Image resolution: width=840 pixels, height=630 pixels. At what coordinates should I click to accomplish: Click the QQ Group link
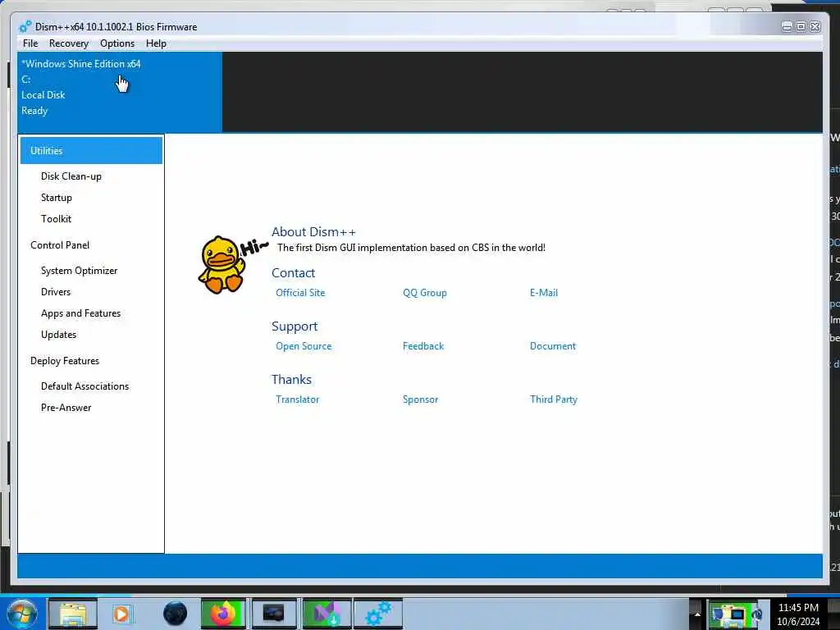pos(425,293)
